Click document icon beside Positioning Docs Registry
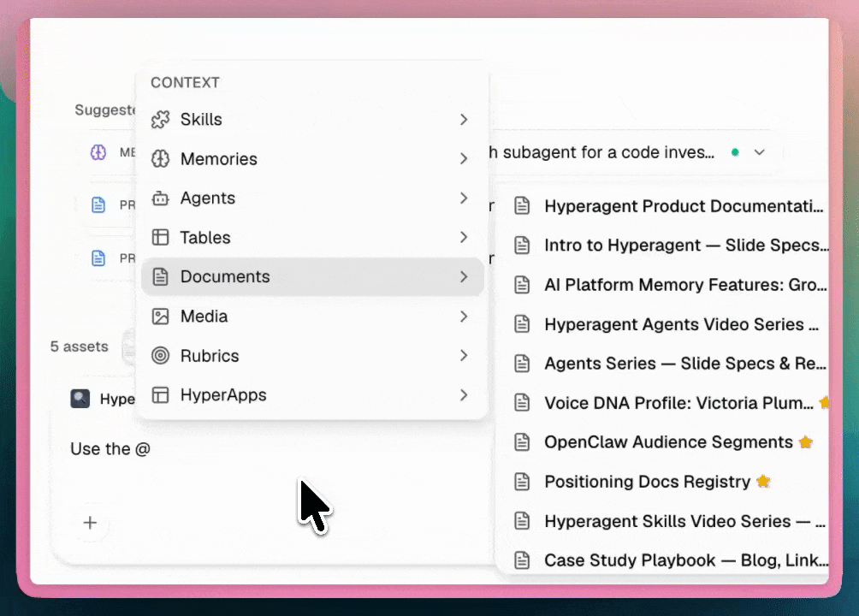This screenshot has height=616, width=859. [x=522, y=481]
